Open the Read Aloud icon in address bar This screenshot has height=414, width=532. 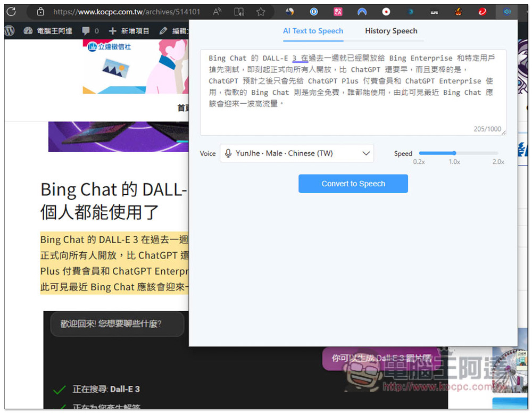(x=217, y=11)
